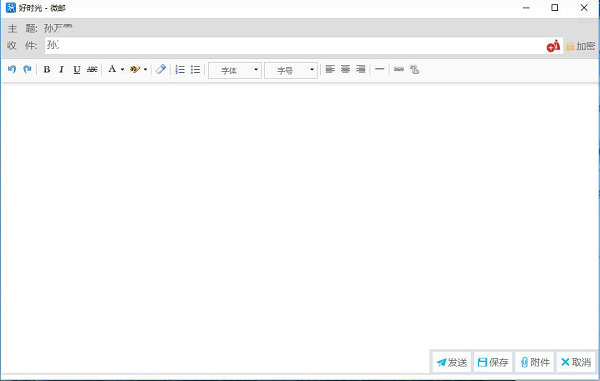This screenshot has width=600, height=381.
Task: Center align the text
Action: [x=346, y=69]
